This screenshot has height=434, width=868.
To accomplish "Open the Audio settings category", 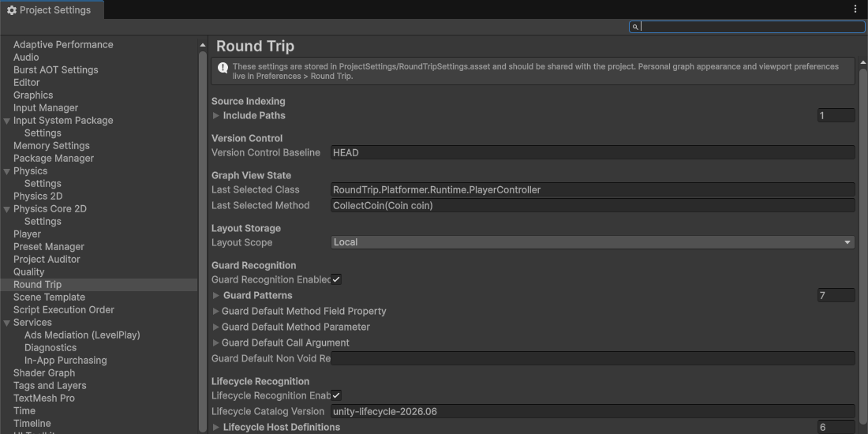I will (26, 57).
